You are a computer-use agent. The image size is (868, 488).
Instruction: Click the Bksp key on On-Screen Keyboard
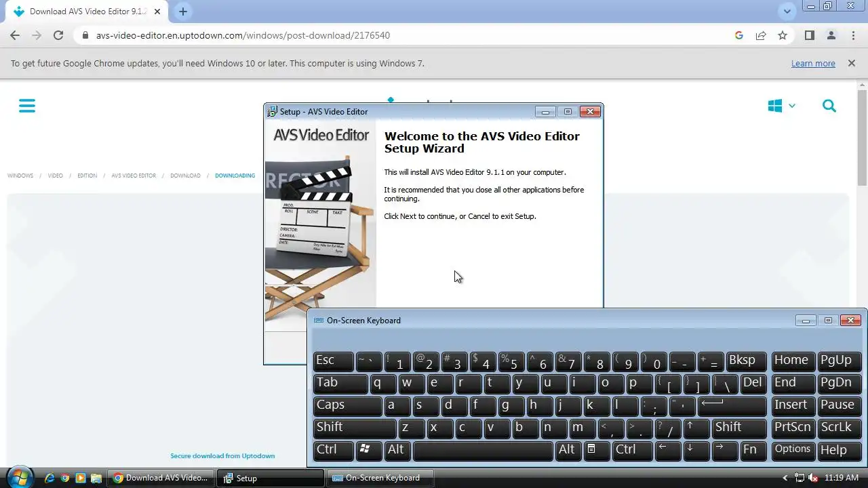pyautogui.click(x=745, y=361)
